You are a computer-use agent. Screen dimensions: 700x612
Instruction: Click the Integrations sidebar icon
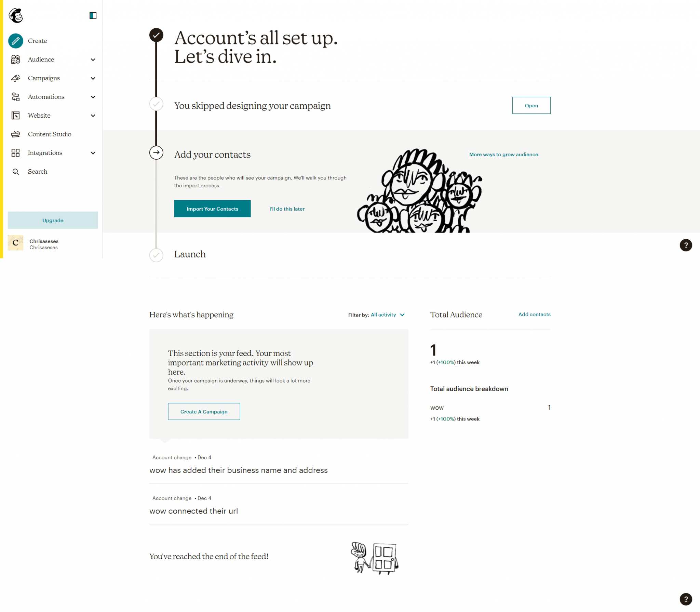click(x=16, y=152)
